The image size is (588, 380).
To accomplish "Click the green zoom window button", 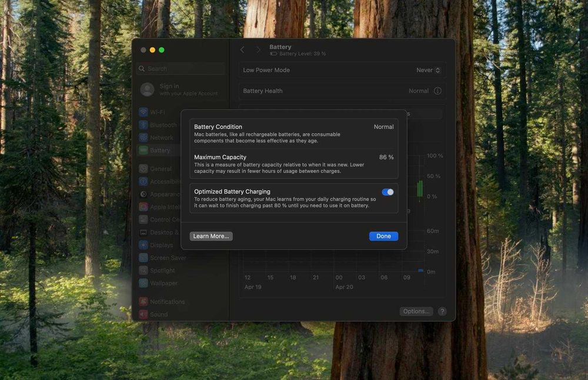I will pyautogui.click(x=162, y=50).
